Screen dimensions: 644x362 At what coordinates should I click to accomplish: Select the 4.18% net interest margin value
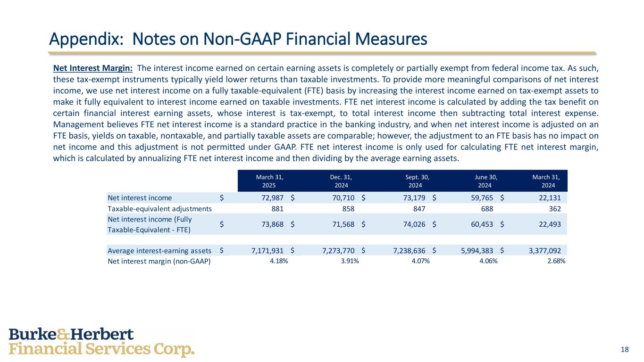tap(279, 261)
